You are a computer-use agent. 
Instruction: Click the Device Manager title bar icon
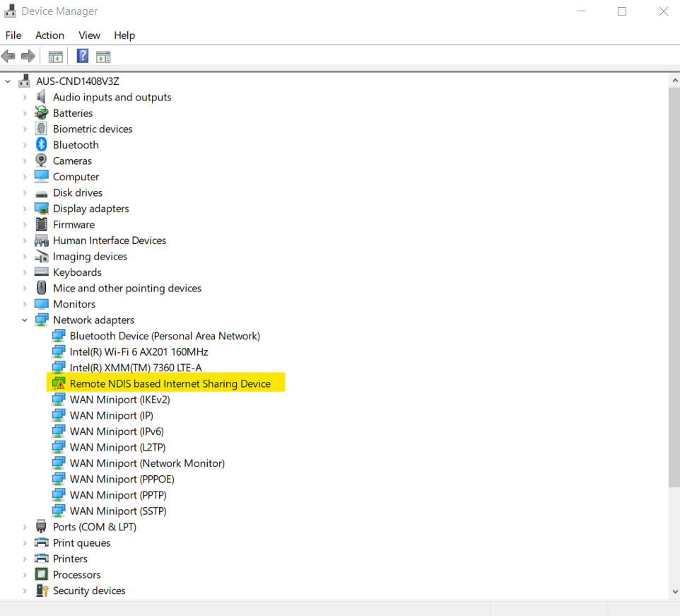pos(10,11)
